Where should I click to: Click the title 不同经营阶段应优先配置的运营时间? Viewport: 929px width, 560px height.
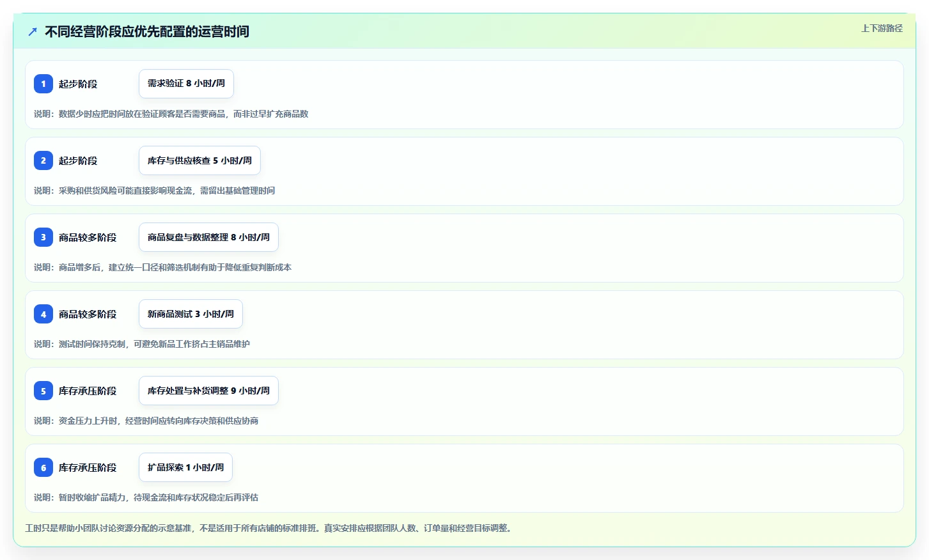pyautogui.click(x=147, y=31)
